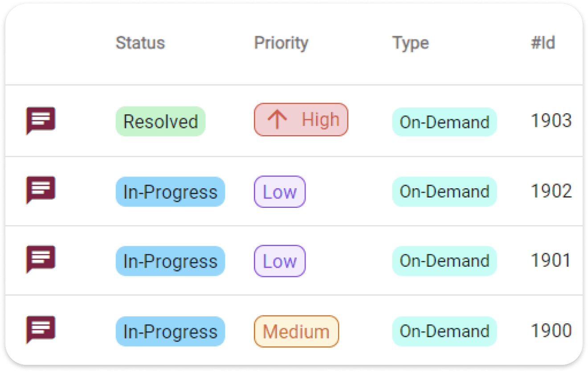The height and width of the screenshot is (372, 588).
Task: Select Low priority badge on ticket 1902
Action: point(280,192)
